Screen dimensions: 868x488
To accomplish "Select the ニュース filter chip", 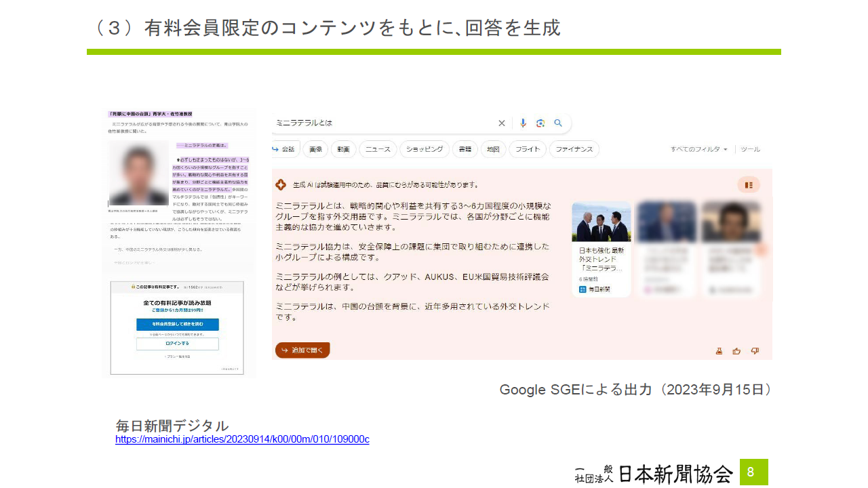I will click(x=378, y=149).
